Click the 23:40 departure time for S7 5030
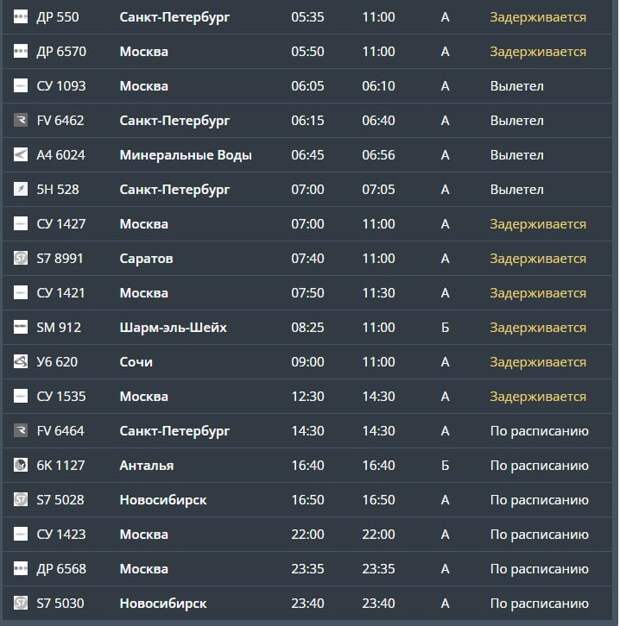The width and height of the screenshot is (620, 626). pyautogui.click(x=308, y=604)
